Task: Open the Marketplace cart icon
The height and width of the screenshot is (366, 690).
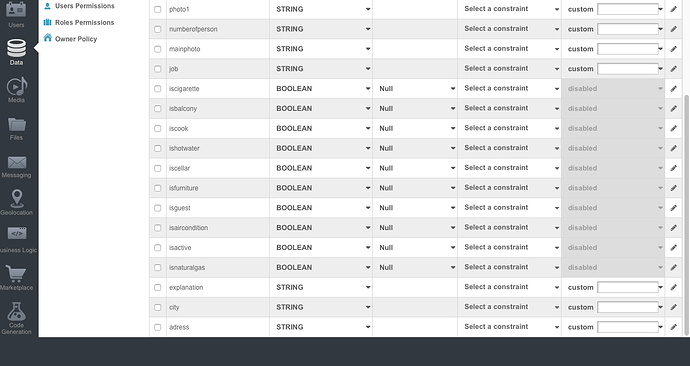Action: 17,274
